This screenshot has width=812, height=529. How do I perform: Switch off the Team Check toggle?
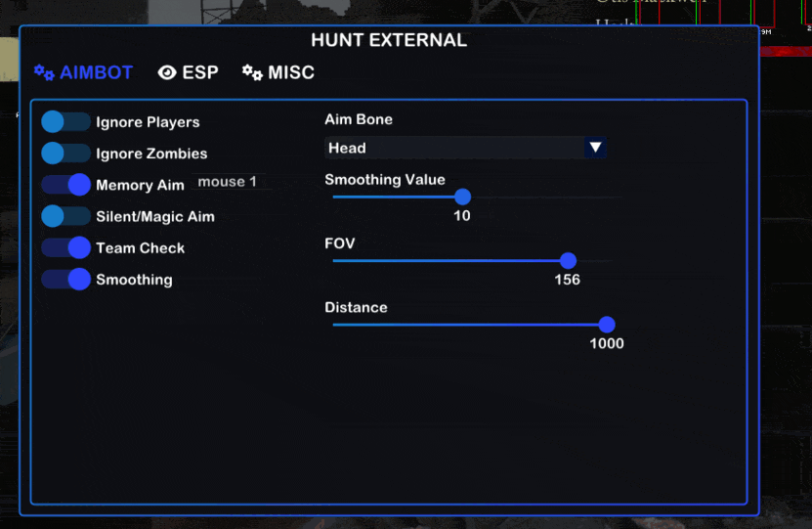click(65, 247)
